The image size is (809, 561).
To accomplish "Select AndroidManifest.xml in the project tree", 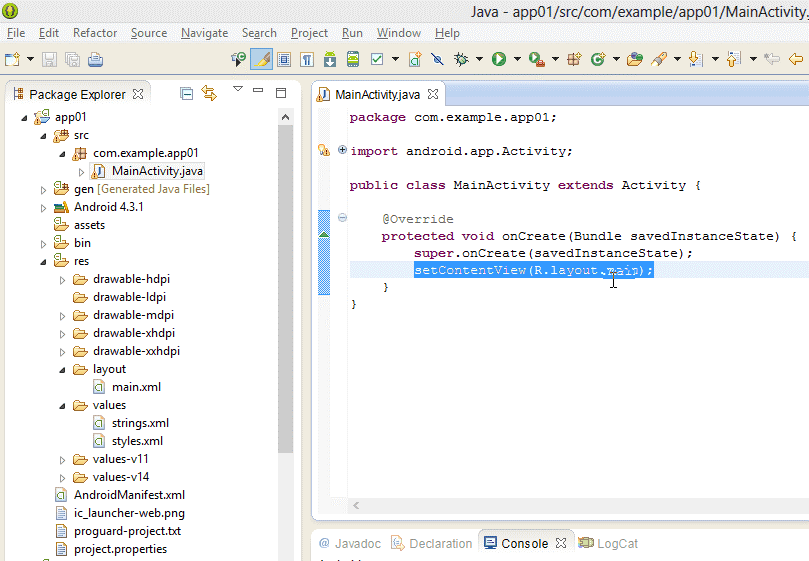I will (129, 495).
